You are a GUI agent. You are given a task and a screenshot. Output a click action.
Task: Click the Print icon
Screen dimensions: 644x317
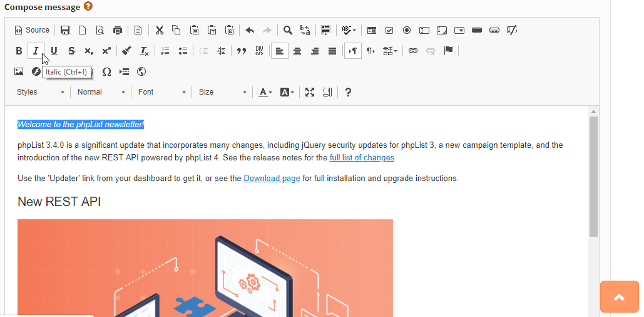click(x=118, y=30)
